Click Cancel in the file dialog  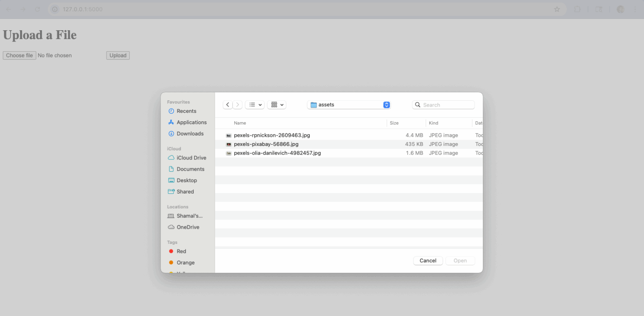coord(428,261)
